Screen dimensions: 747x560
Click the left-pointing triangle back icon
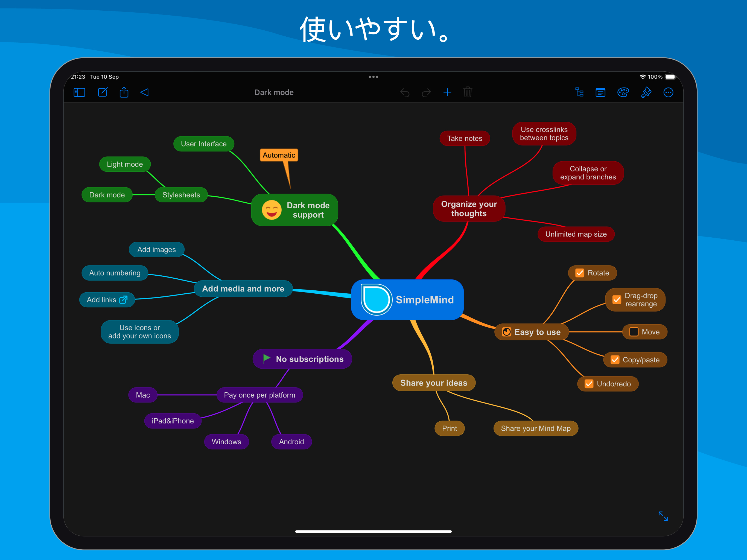pyautogui.click(x=145, y=92)
